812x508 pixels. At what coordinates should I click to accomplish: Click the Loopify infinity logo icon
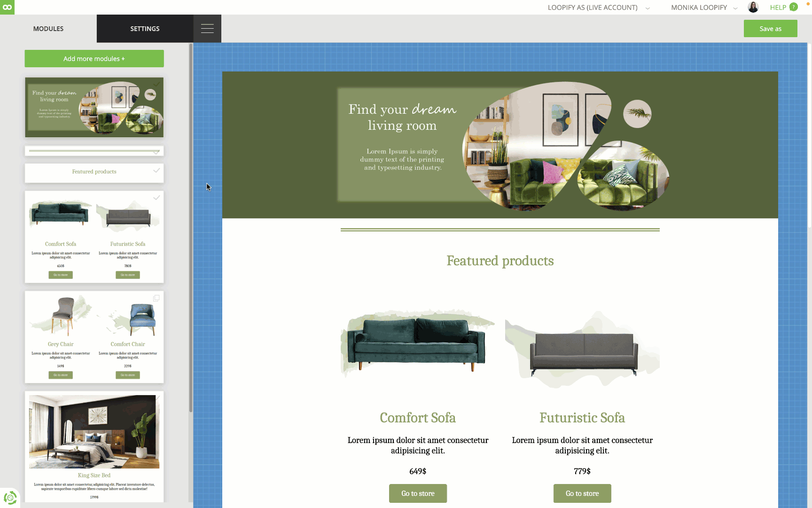[7, 7]
